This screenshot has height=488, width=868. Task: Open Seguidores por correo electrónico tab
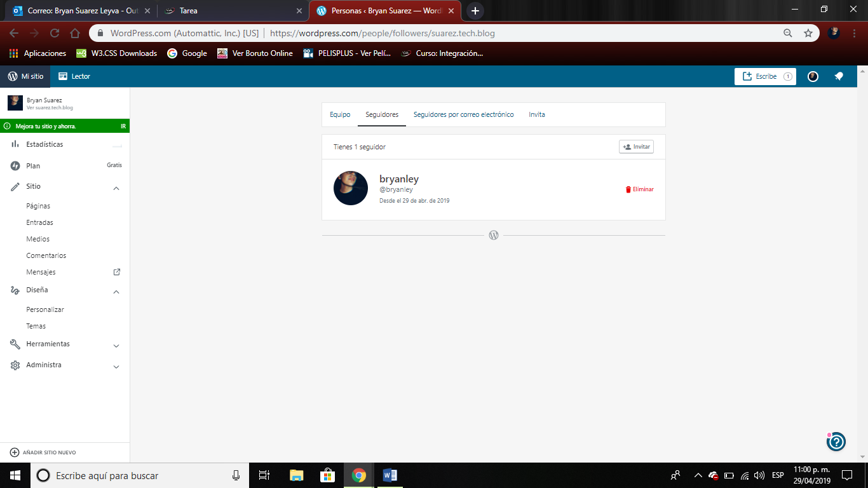point(463,114)
